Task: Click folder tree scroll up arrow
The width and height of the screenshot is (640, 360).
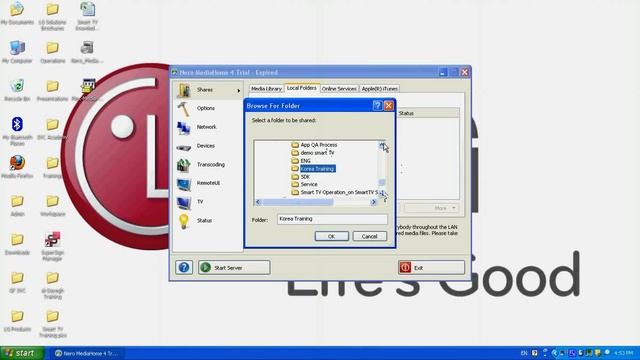Action: click(382, 145)
